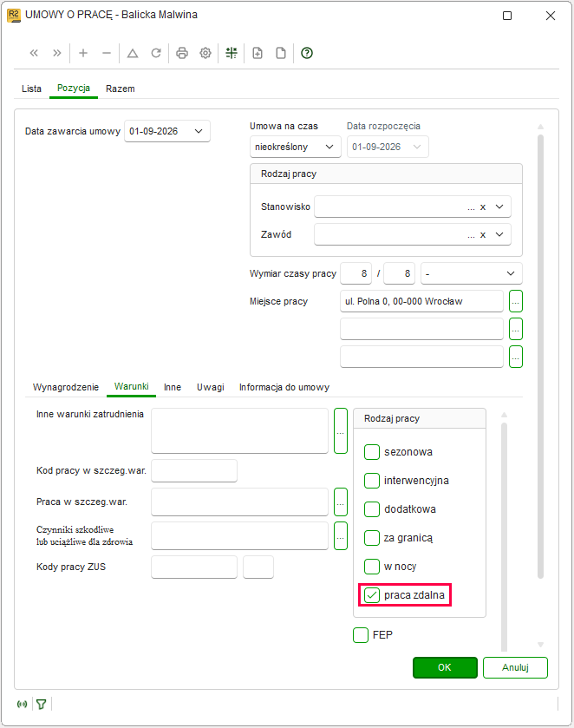Click the main form vertical scrollbar
The image size is (574, 728).
pyautogui.click(x=540, y=357)
